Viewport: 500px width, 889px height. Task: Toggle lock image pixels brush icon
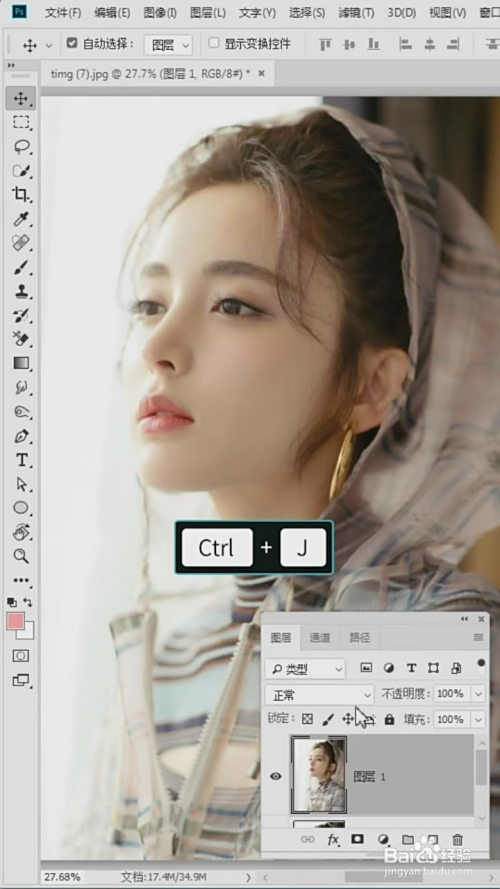(328, 719)
